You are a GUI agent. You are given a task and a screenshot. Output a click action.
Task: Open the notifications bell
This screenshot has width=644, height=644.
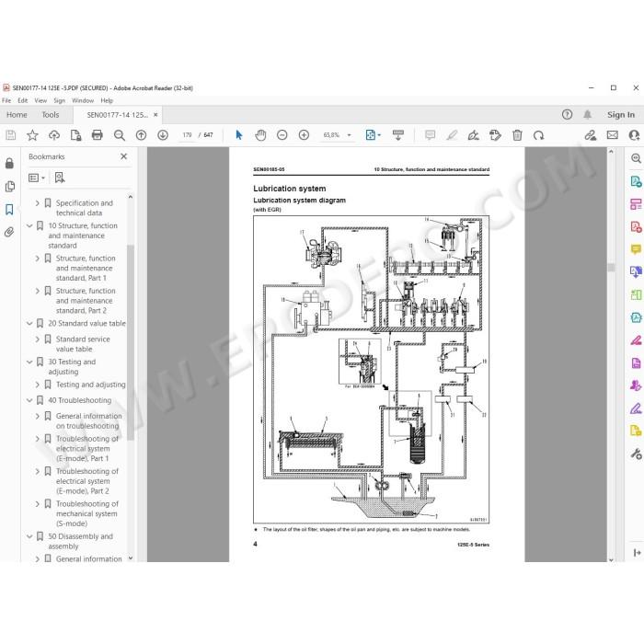588,115
